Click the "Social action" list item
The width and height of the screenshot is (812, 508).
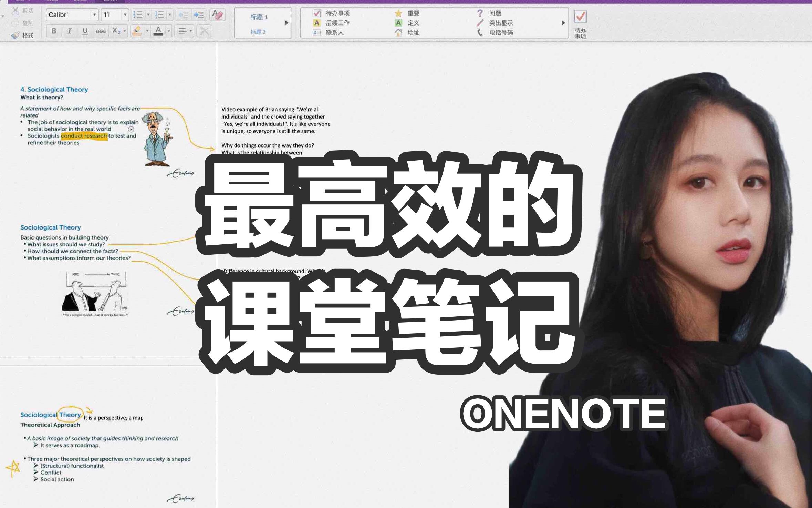[x=57, y=480]
